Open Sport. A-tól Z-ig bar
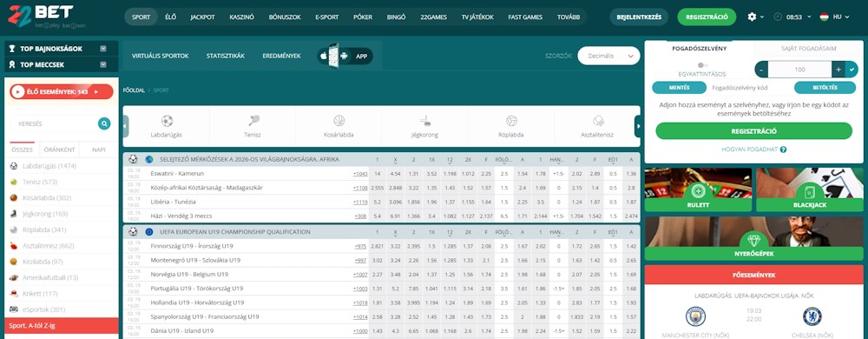This screenshot has width=868, height=339. (x=62, y=325)
